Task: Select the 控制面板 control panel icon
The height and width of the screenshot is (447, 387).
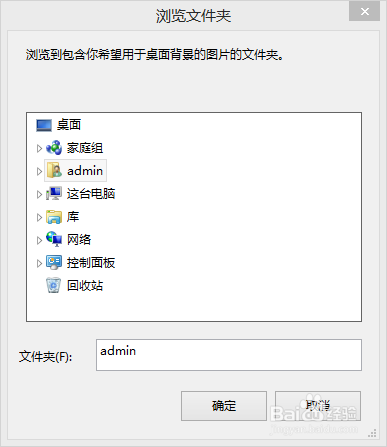Action: point(54,263)
